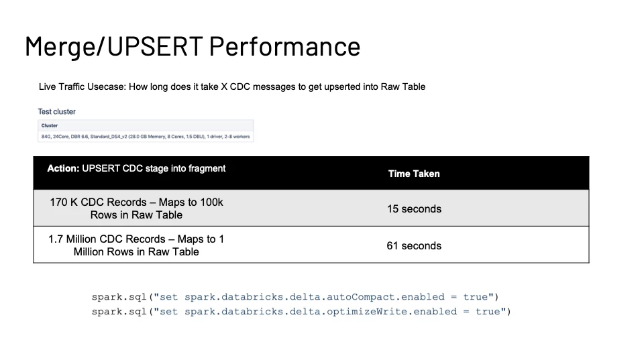Click the Test cluster label
This screenshot has height=362, width=644.
click(56, 112)
